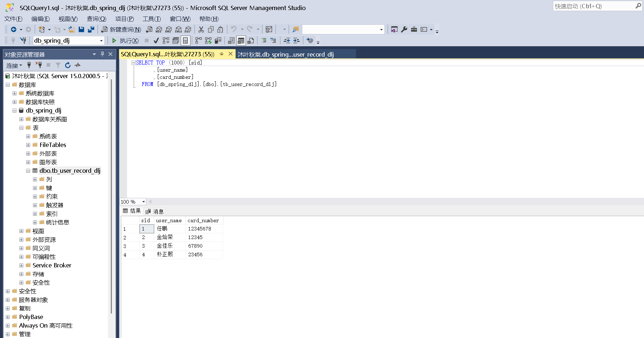Click the Comment Out Lines icon

264,41
